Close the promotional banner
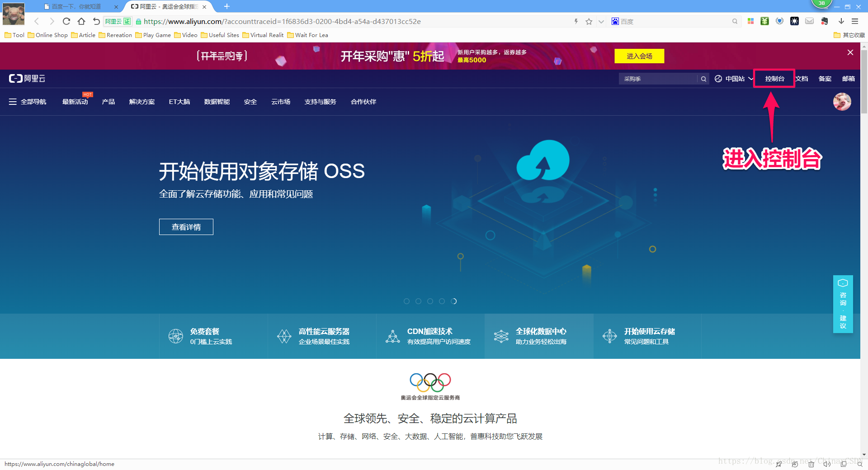868x470 pixels. (850, 52)
